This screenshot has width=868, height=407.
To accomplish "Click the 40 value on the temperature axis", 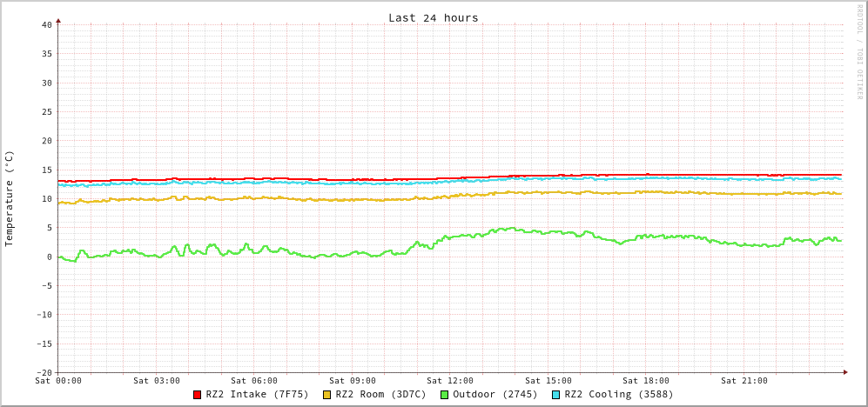I will click(x=46, y=24).
